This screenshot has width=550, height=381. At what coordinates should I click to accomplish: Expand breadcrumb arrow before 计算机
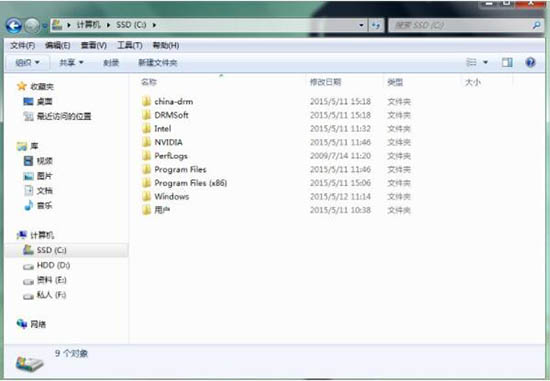click(x=69, y=25)
